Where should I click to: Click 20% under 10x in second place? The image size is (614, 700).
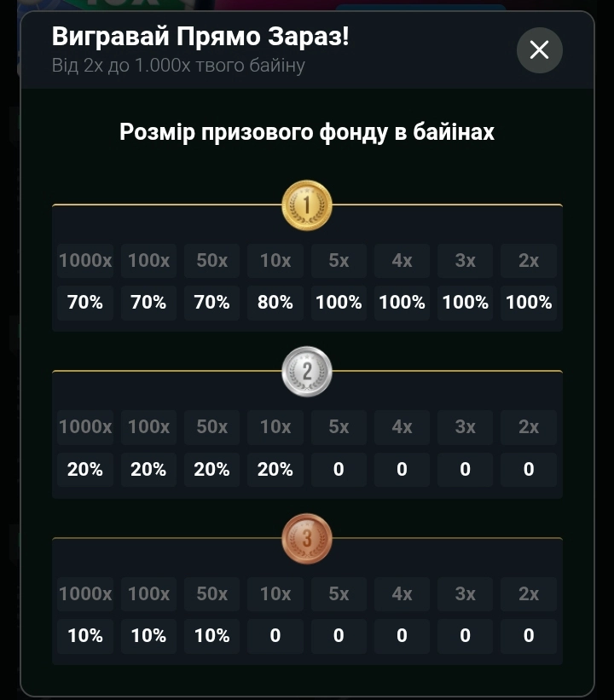tap(275, 469)
